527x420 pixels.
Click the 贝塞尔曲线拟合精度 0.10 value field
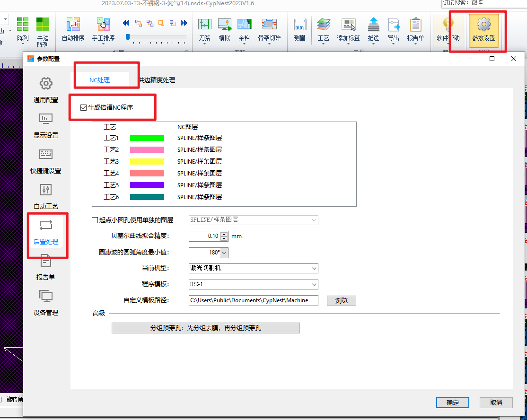(205, 236)
